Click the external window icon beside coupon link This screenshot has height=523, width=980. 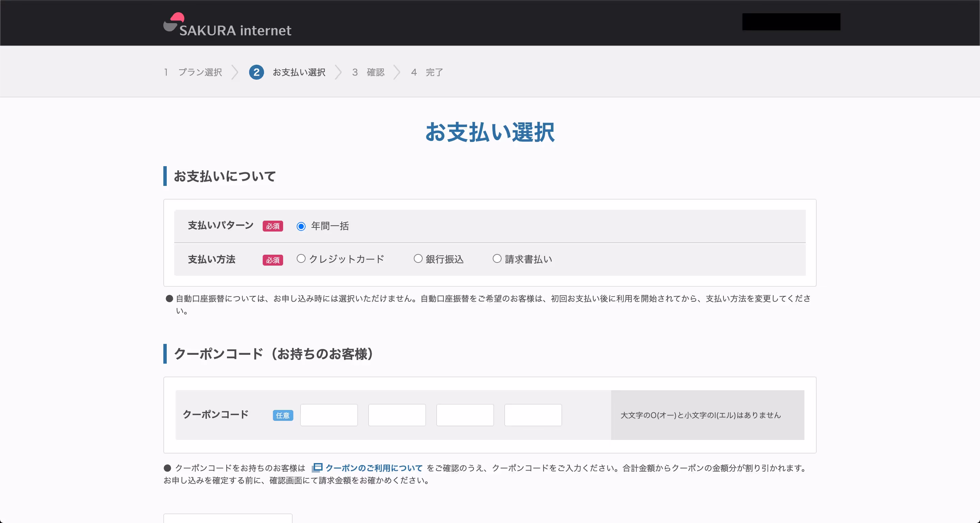317,468
